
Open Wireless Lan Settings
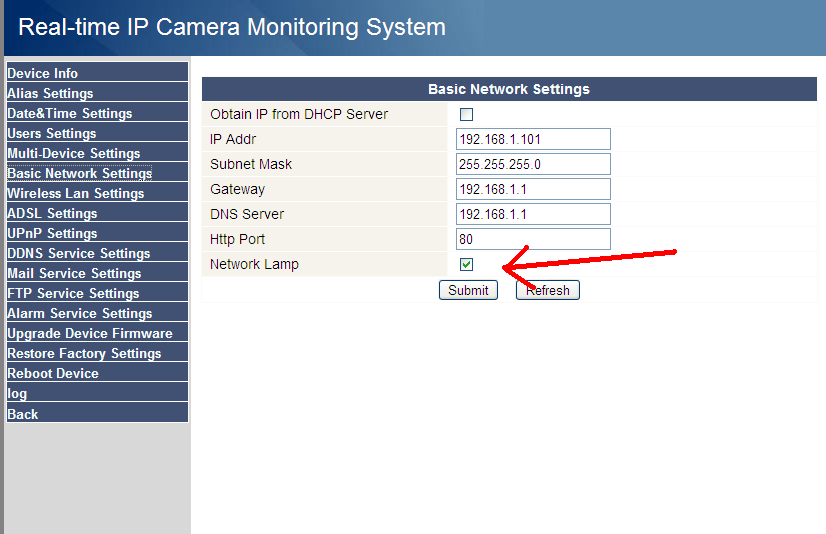(x=76, y=193)
